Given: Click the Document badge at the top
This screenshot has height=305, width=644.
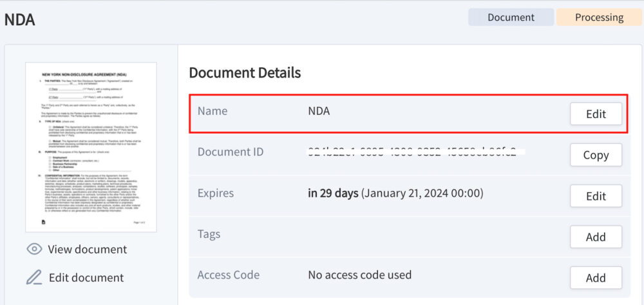Looking at the screenshot, I should [511, 17].
